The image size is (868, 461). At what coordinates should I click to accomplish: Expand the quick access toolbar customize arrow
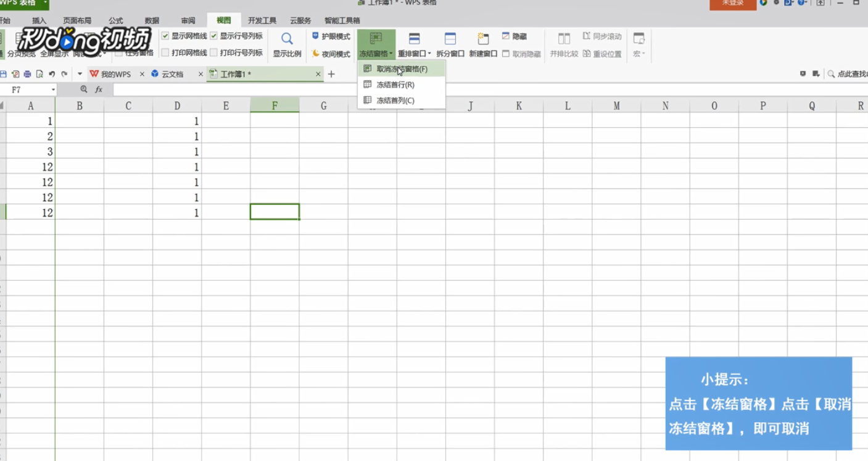(x=80, y=74)
